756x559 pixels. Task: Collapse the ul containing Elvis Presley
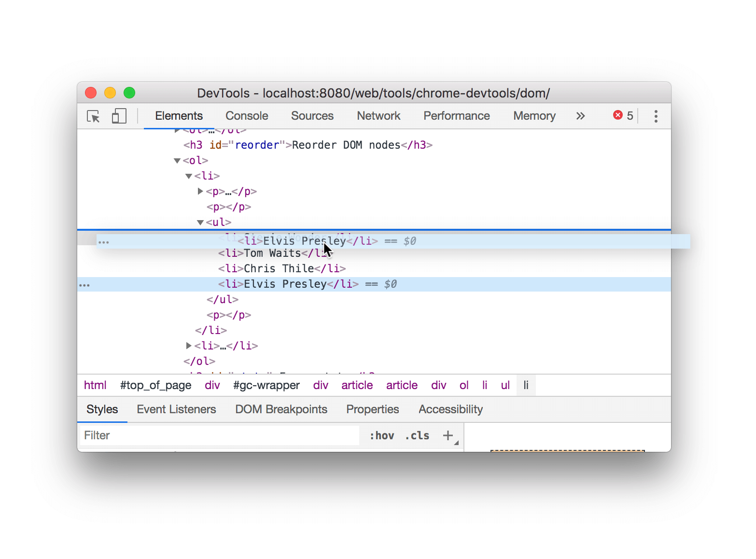[x=199, y=222]
